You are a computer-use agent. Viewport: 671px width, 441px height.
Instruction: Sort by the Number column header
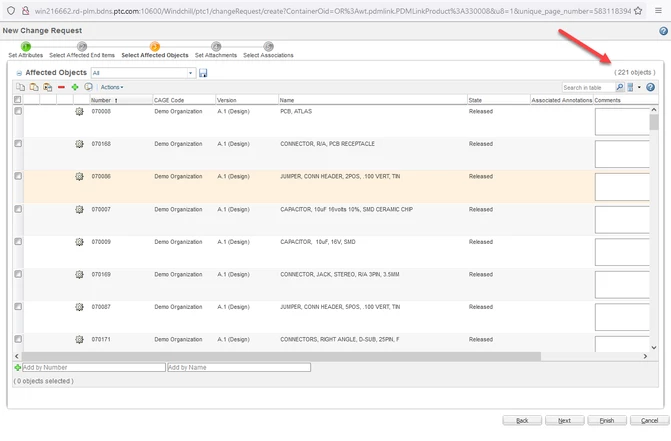click(121, 100)
